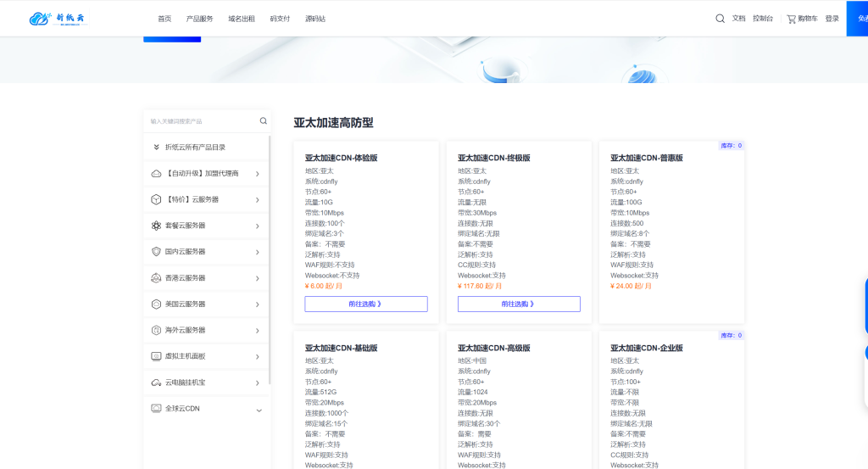Click the 亚太加速CDN-体验版 title
868x469 pixels.
click(x=341, y=158)
